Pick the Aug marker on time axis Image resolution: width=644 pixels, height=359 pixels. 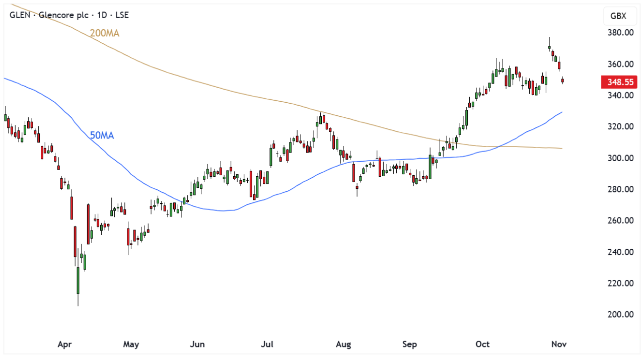tap(343, 344)
